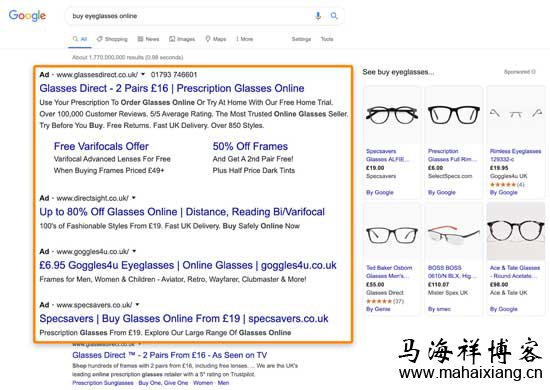Click the www.directsight.co.uk/ ad URL text
The width and height of the screenshot is (550, 390).
(x=93, y=198)
